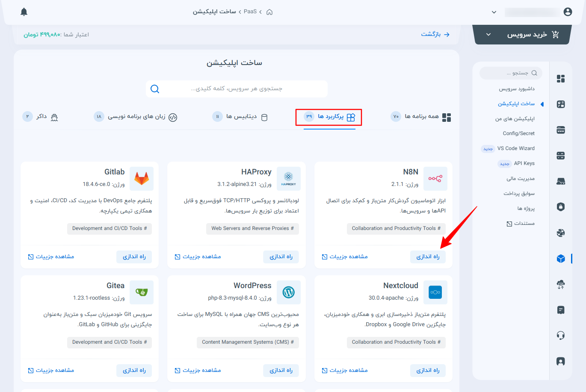Select the "پرکاربرد ها" tab
Viewport: 586px width, 392px height.
(x=329, y=117)
